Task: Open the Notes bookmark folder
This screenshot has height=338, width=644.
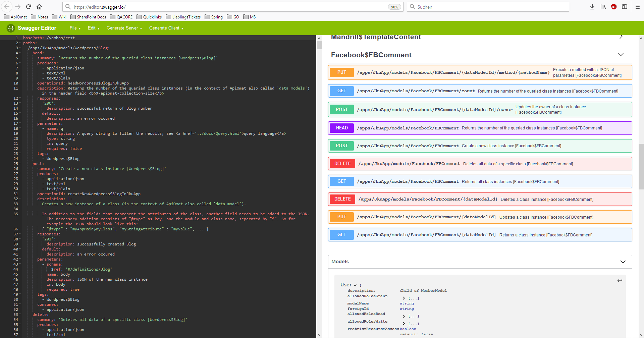Action: 40,17
